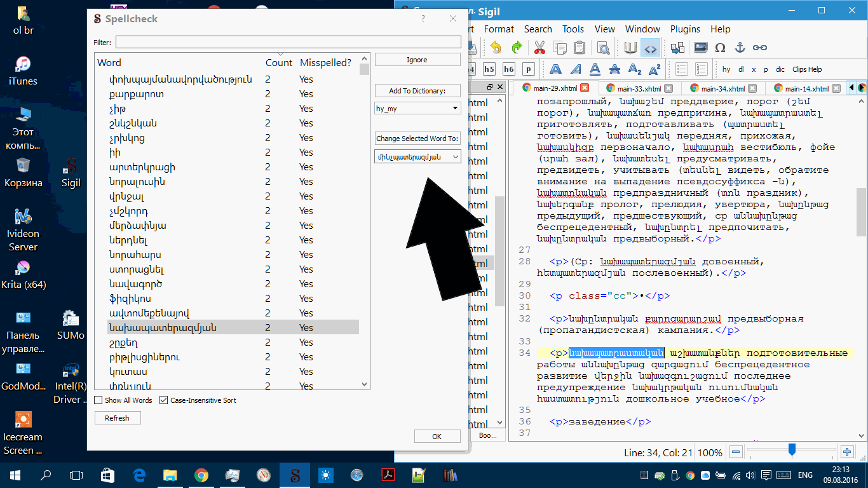Click the Undo arrow in Sigil toolbar
The height and width of the screenshot is (488, 868).
click(x=496, y=48)
